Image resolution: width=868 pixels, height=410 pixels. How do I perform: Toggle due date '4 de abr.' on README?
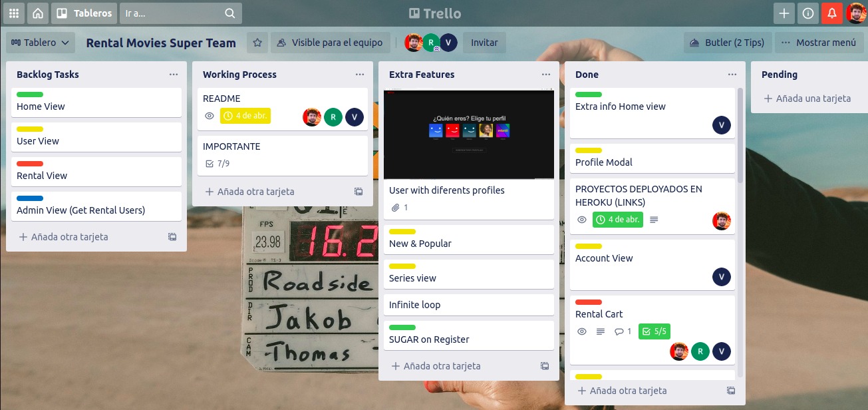click(x=245, y=116)
